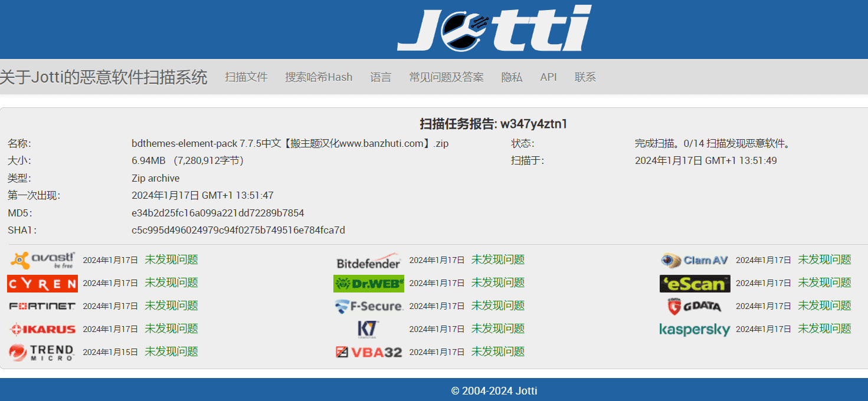Click the zip file name bdthemes-element-pack

[290, 143]
